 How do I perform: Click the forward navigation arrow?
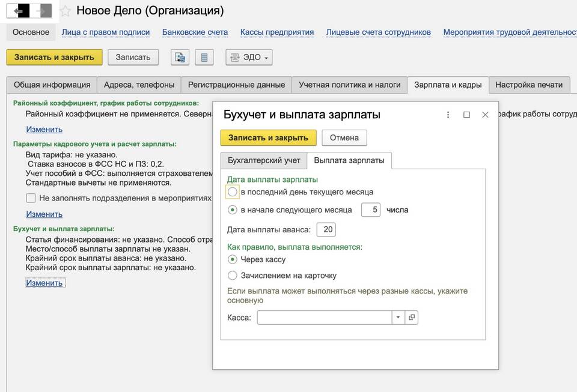click(x=41, y=11)
